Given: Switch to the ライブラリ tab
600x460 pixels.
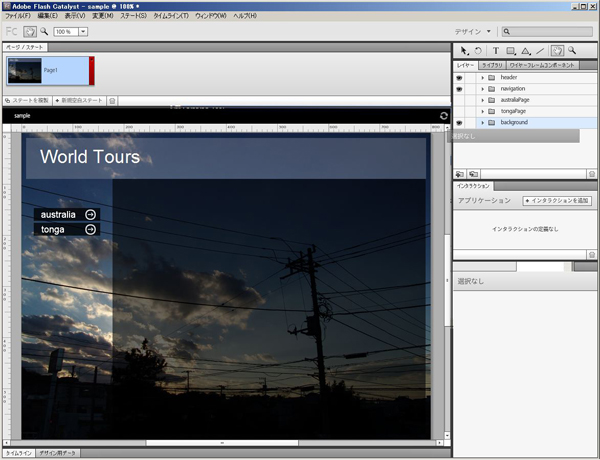Looking at the screenshot, I should (x=492, y=65).
